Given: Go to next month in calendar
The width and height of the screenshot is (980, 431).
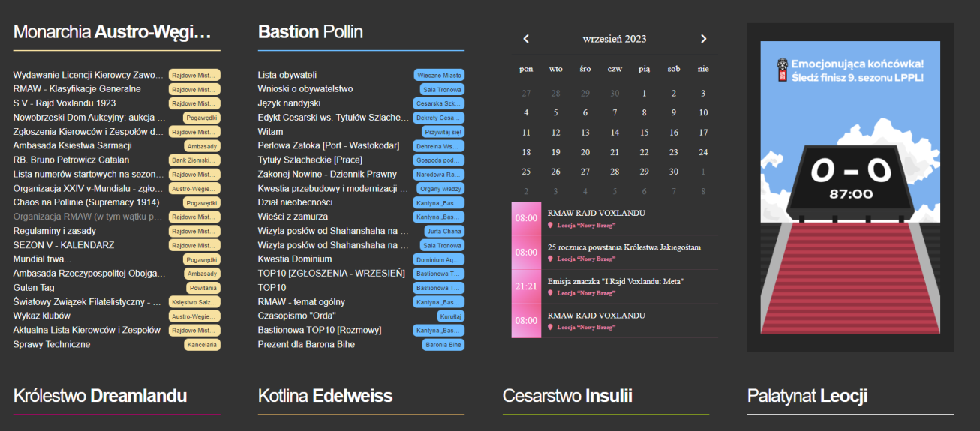Looking at the screenshot, I should (x=703, y=39).
